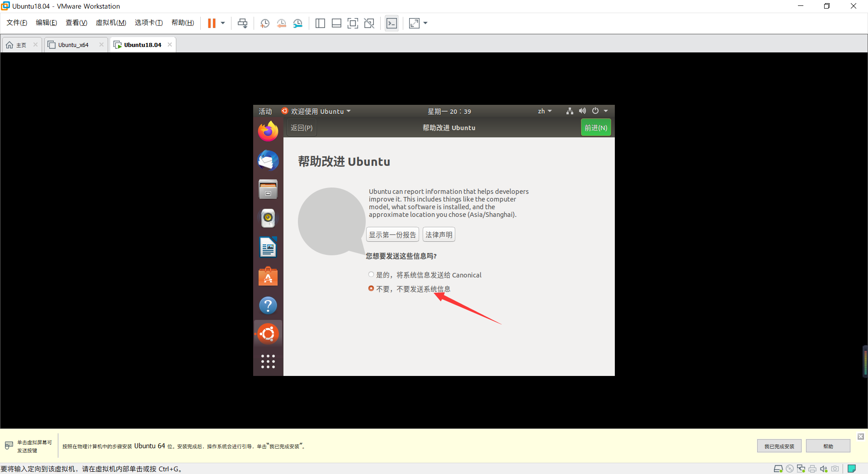Open the snapshot manager with the wrench icon
This screenshot has width=868, height=474.
click(297, 23)
